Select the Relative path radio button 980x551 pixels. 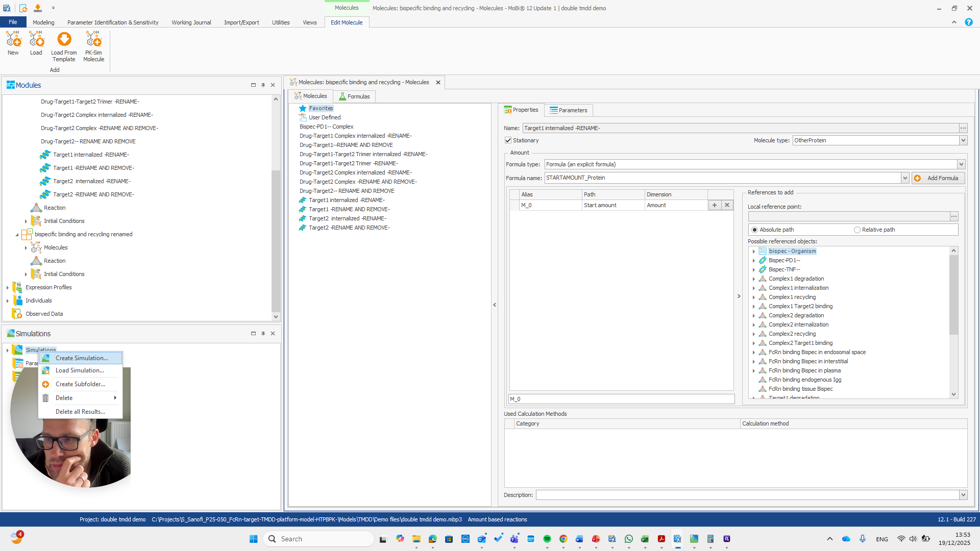(x=856, y=230)
